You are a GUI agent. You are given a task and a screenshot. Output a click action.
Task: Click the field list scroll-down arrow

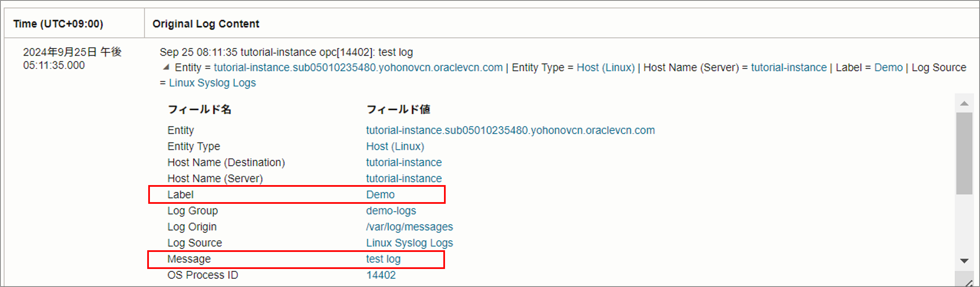click(x=964, y=261)
